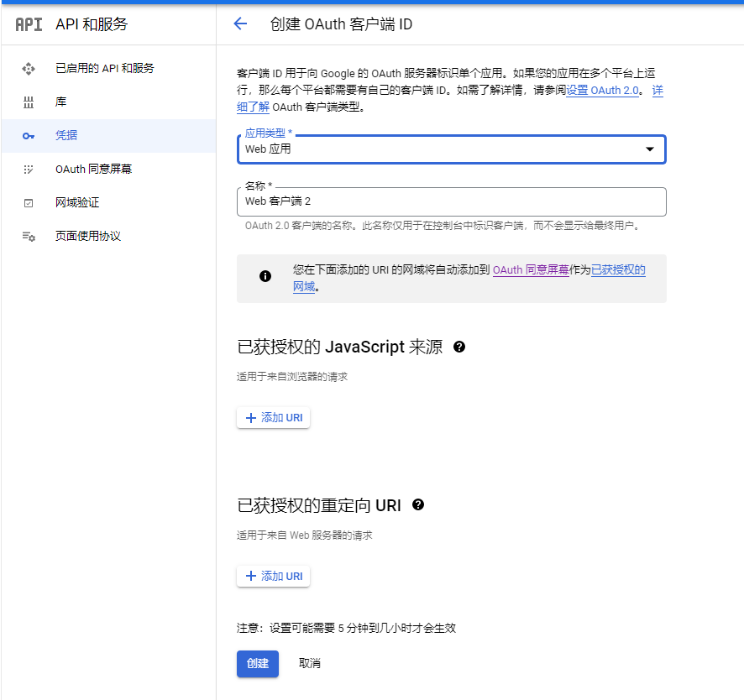This screenshot has height=700, width=744.
Task: Open 网域验证 in sidebar
Action: pos(108,203)
